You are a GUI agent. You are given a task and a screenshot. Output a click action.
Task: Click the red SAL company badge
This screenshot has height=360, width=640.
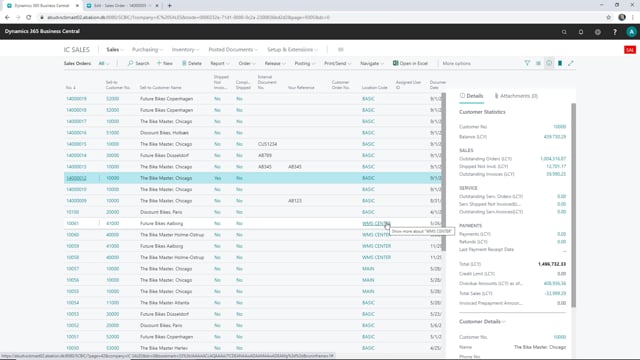point(630,50)
